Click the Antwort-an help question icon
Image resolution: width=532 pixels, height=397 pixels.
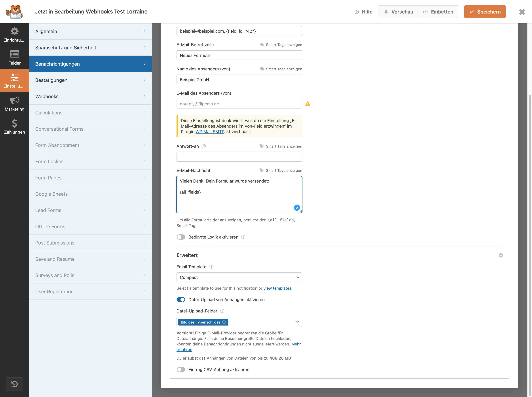click(x=204, y=146)
